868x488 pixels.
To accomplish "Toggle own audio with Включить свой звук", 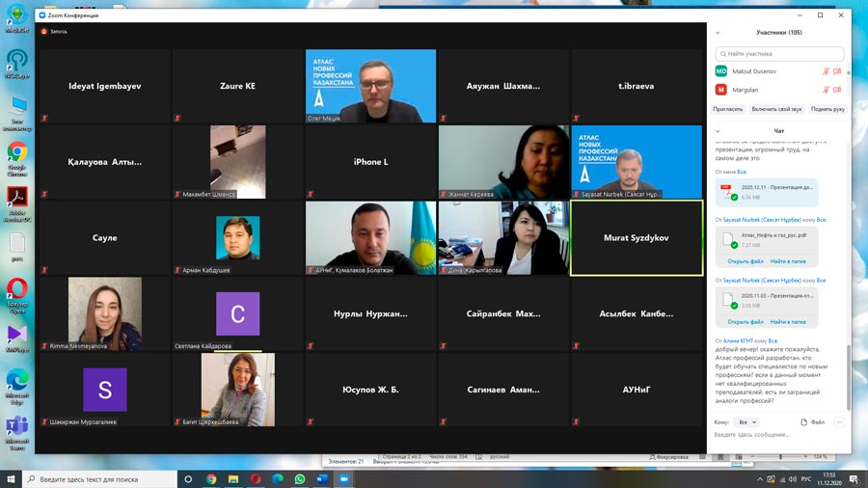I will [776, 109].
